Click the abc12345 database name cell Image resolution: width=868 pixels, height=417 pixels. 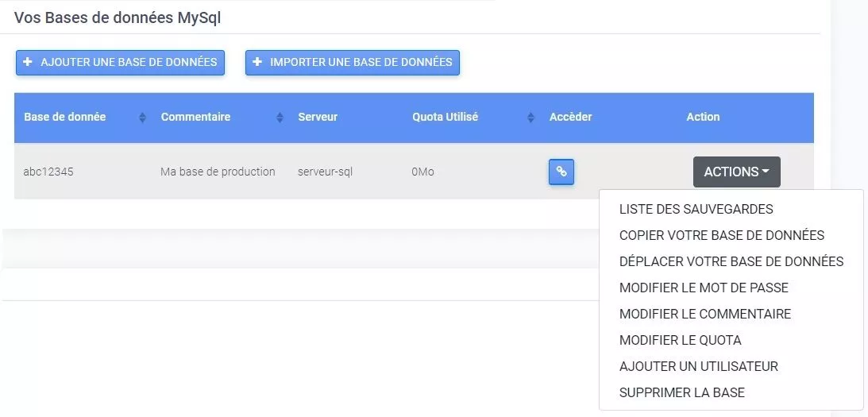click(x=48, y=172)
